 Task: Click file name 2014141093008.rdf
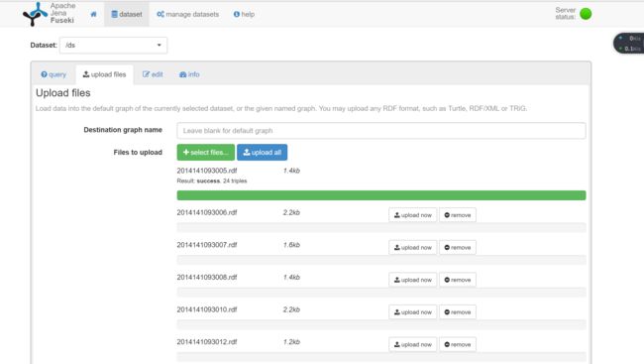tap(207, 278)
